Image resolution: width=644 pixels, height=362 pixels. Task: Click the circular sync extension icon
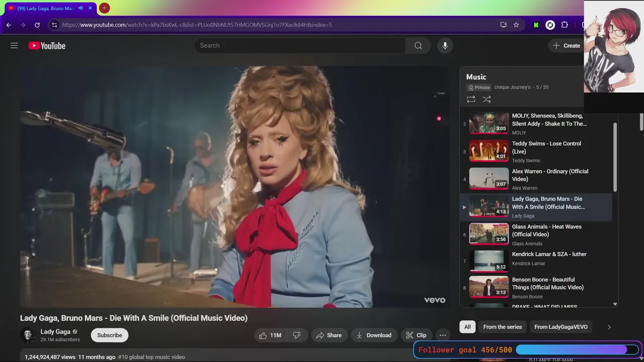point(550,25)
